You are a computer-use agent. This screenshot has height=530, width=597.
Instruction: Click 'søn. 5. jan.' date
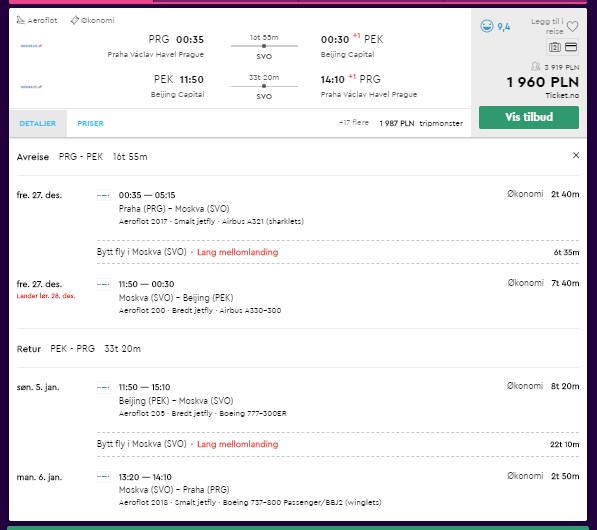pos(38,388)
